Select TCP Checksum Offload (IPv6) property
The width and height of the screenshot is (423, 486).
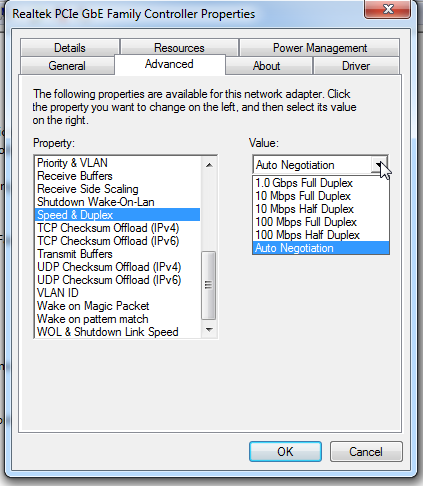117,241
